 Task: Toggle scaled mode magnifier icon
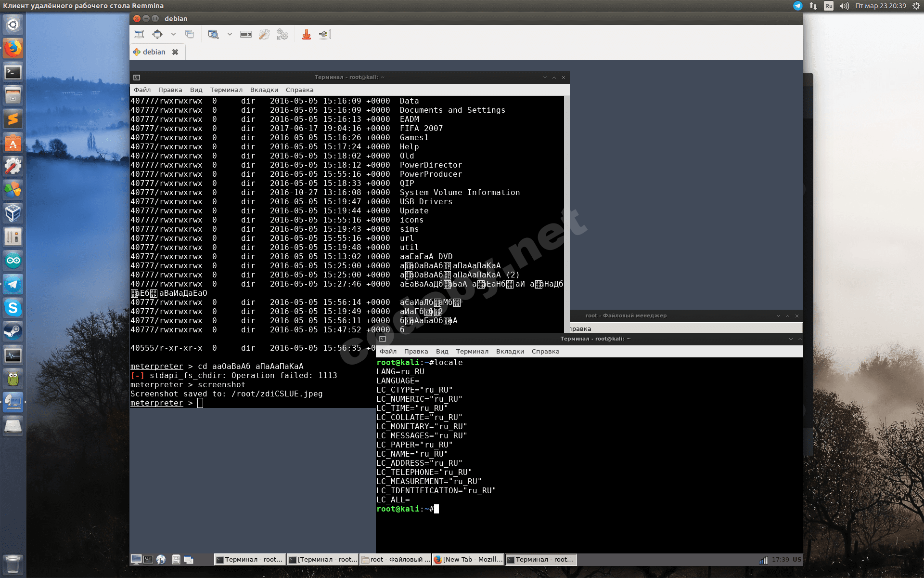(213, 34)
